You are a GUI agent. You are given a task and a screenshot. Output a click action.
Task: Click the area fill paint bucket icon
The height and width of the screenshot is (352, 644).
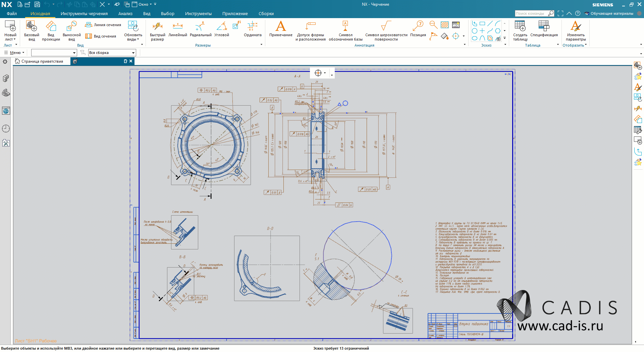pos(445,36)
